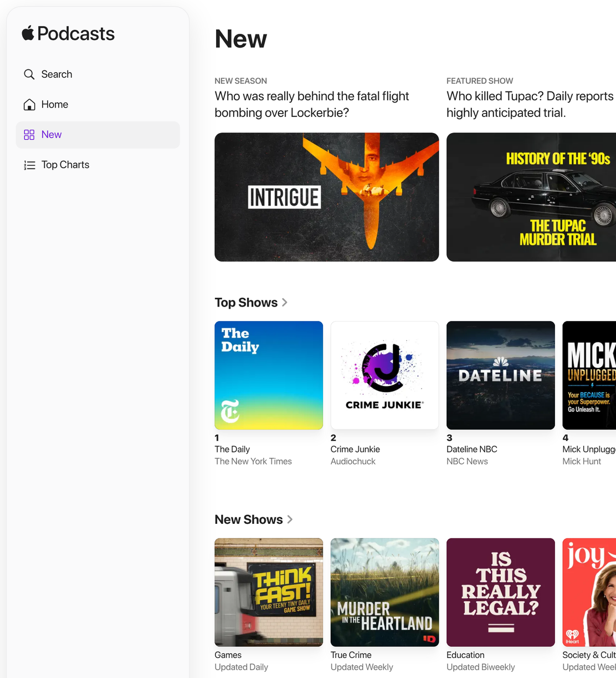
Task: Click the 'NBC News' publisher text
Action: (467, 461)
